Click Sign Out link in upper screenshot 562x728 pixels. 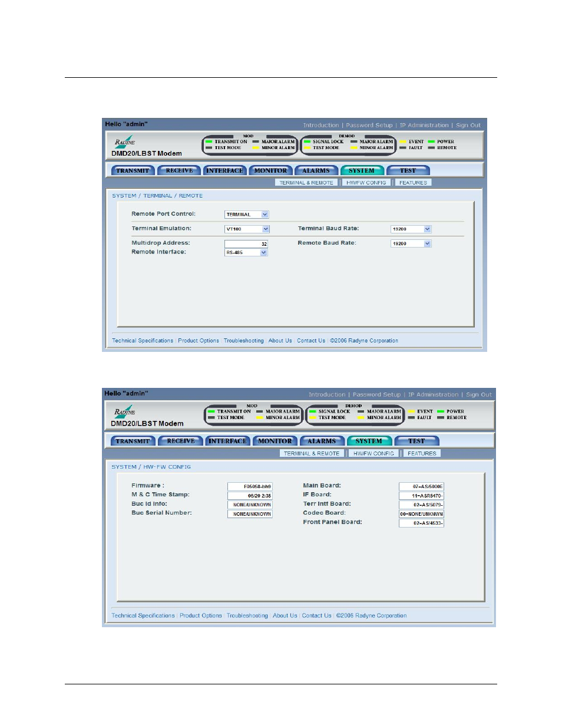(x=468, y=126)
